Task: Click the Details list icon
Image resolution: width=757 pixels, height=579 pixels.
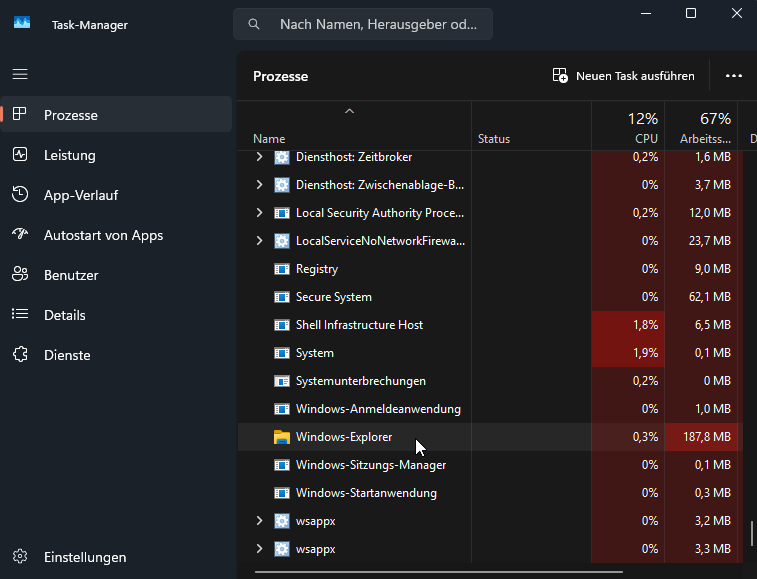Action: [x=20, y=314]
